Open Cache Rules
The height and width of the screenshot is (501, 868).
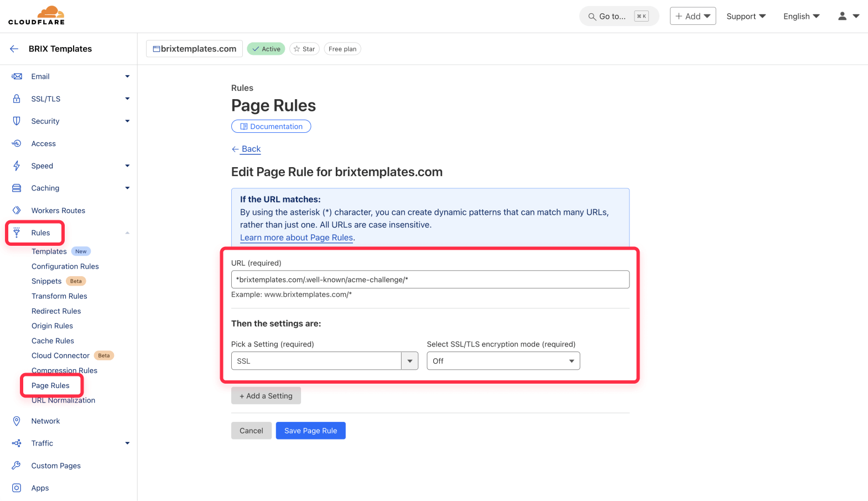(53, 341)
